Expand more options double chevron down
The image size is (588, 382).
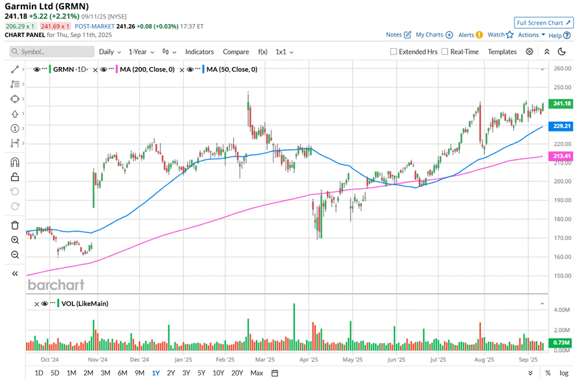tap(530, 374)
